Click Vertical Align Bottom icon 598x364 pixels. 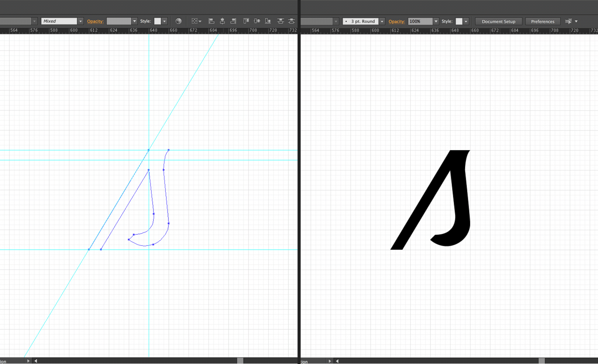tap(267, 21)
